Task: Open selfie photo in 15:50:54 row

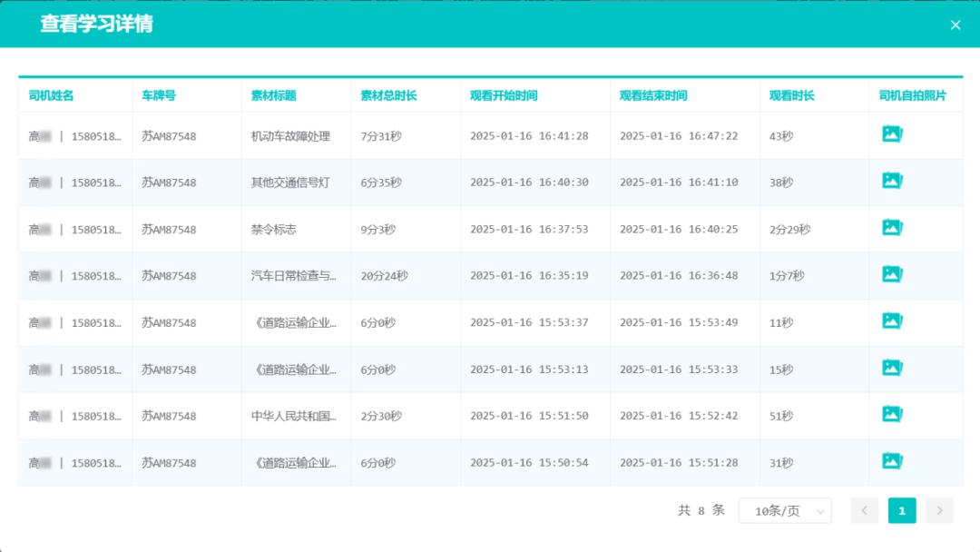Action: (892, 460)
